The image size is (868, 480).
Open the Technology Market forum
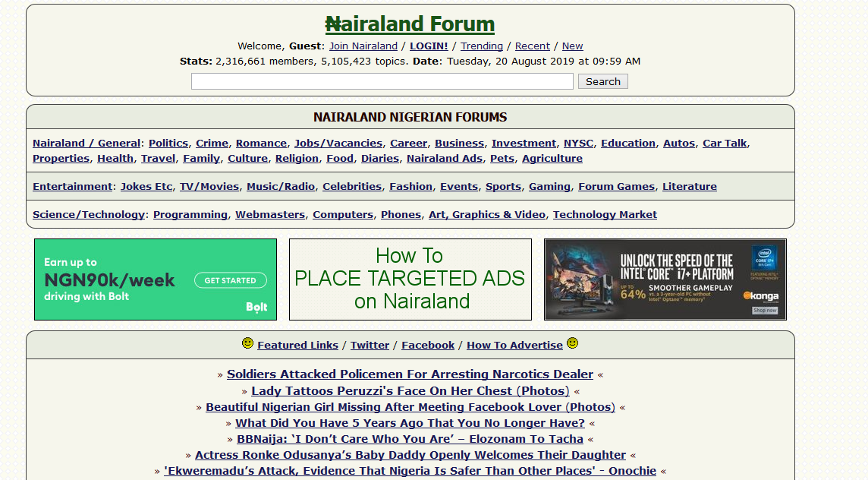pos(605,214)
